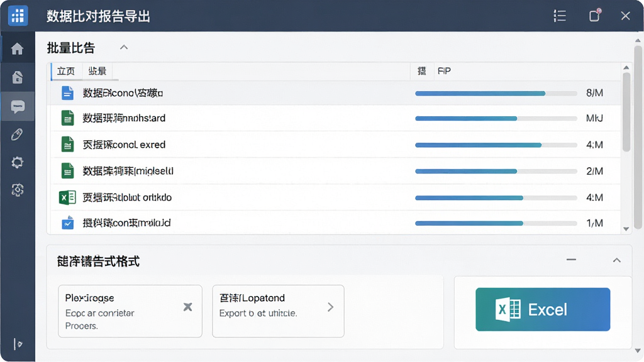
Task: Select the file name ending in "nndhstard"
Action: [124, 118]
